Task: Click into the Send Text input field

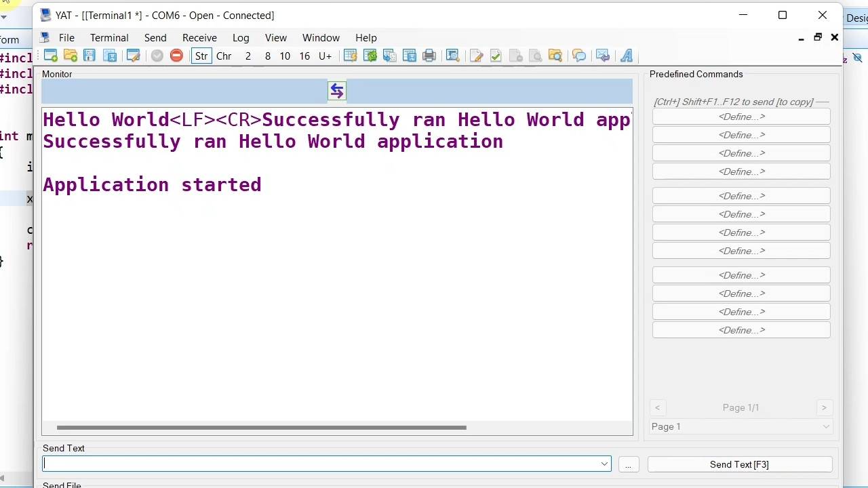Action: [319, 464]
